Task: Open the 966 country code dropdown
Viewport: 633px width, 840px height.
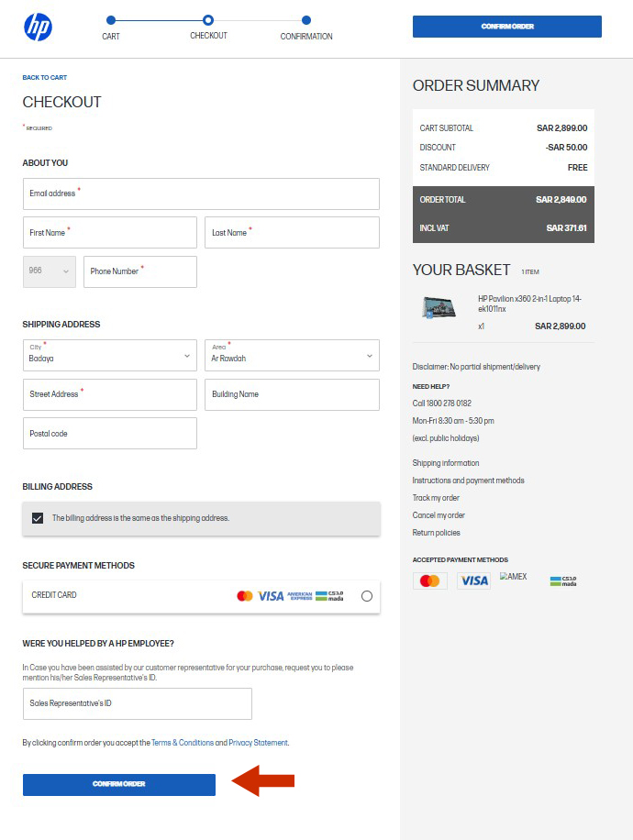Action: tap(50, 271)
